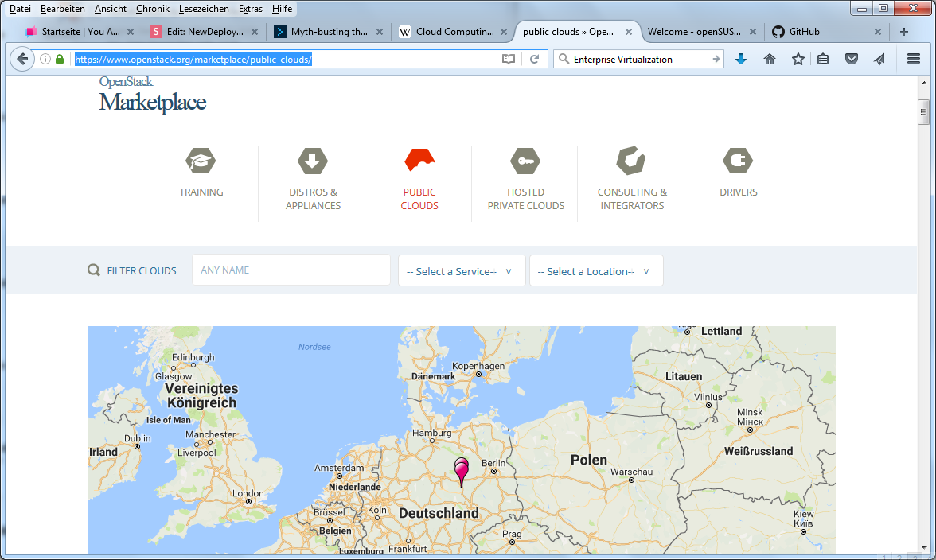Click Deutschland label on the map
The width and height of the screenshot is (936, 560).
(439, 513)
